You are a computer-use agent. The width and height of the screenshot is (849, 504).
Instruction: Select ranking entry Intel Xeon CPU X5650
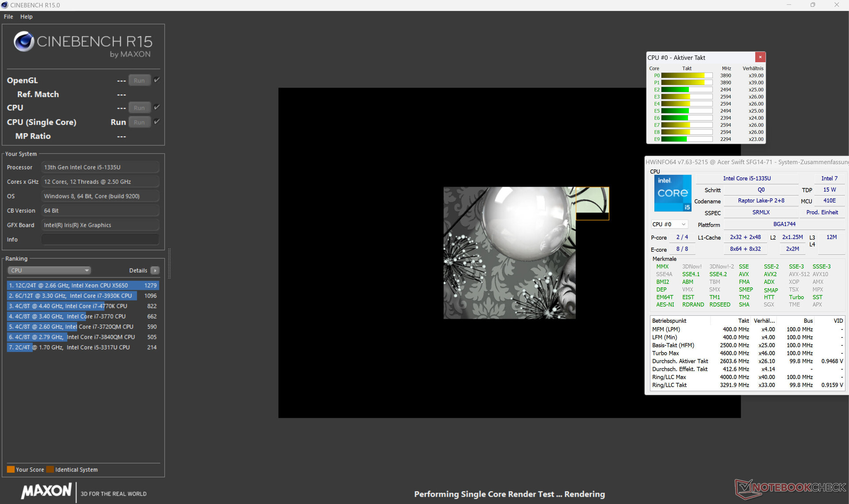83,286
